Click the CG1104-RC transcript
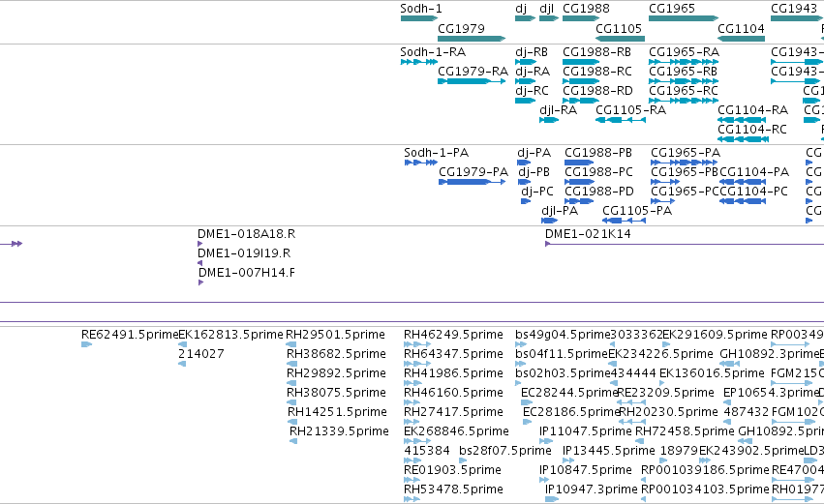The height and width of the screenshot is (504, 824). 743,139
